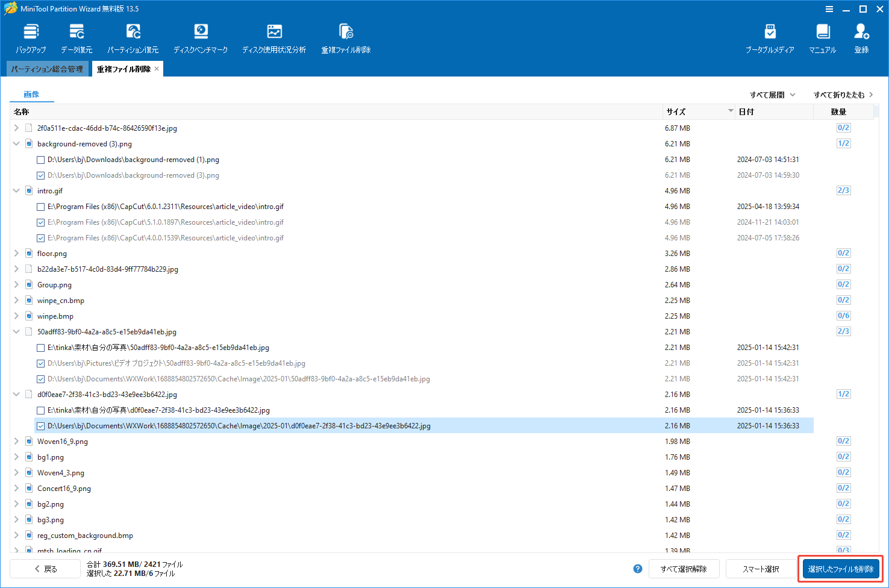Open the マニュアル manual icon
This screenshot has width=889, height=588.
pyautogui.click(x=822, y=36)
